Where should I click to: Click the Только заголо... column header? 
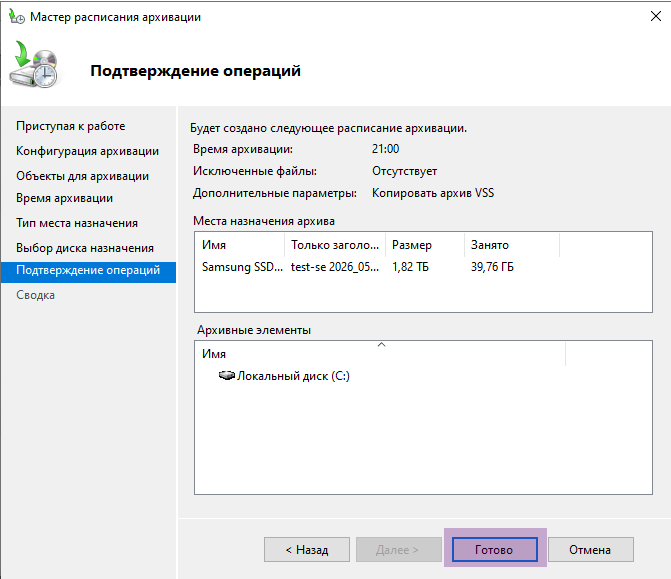tap(335, 245)
